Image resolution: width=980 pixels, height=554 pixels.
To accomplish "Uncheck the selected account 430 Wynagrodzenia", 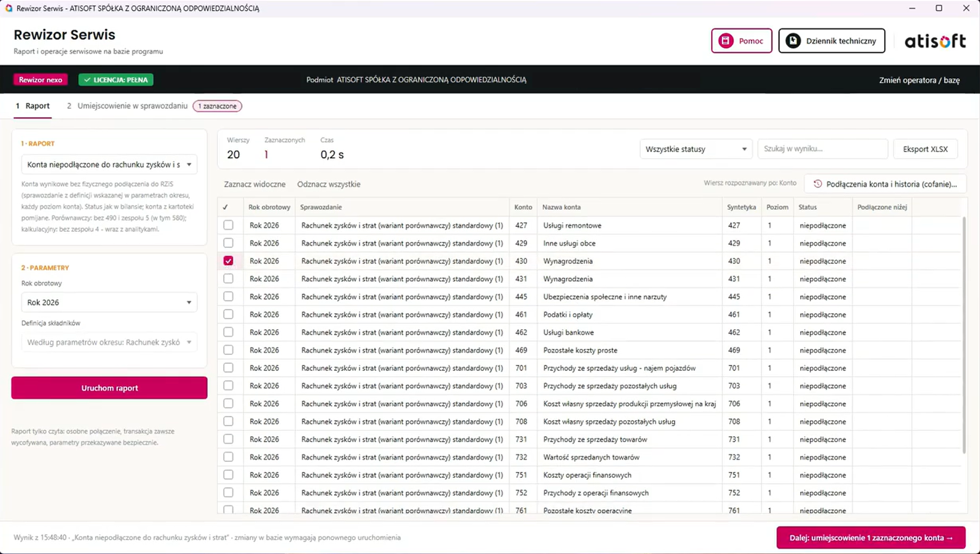I will 228,260.
